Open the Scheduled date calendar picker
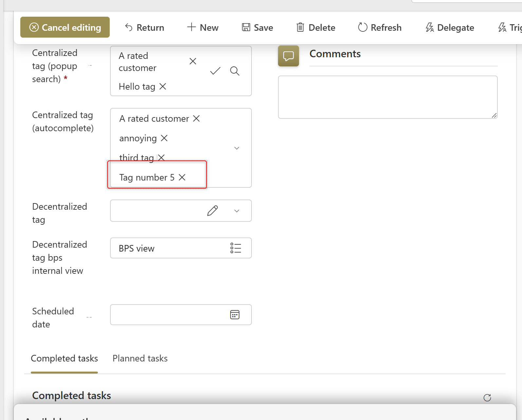522x420 pixels. click(235, 315)
